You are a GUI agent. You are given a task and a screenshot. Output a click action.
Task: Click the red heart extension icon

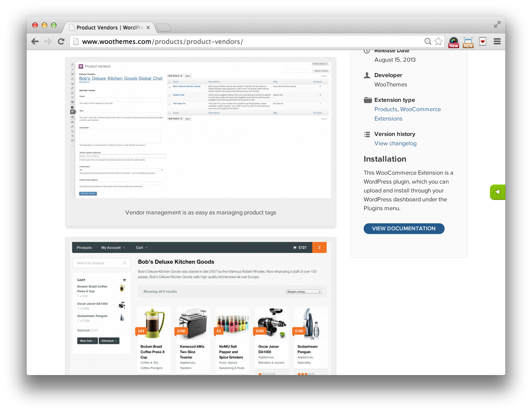[x=482, y=41]
